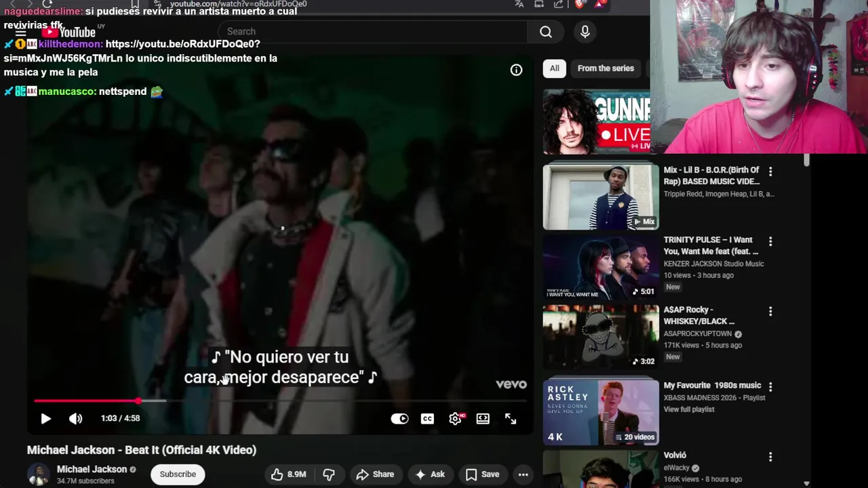This screenshot has width=868, height=488.
Task: Open the Gunner live stream thumbnail
Action: click(x=597, y=122)
